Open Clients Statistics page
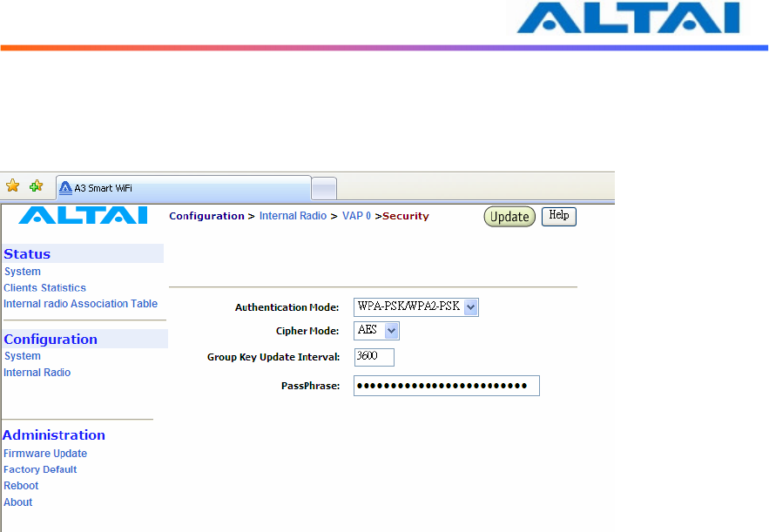The image size is (769, 532). pos(44,288)
